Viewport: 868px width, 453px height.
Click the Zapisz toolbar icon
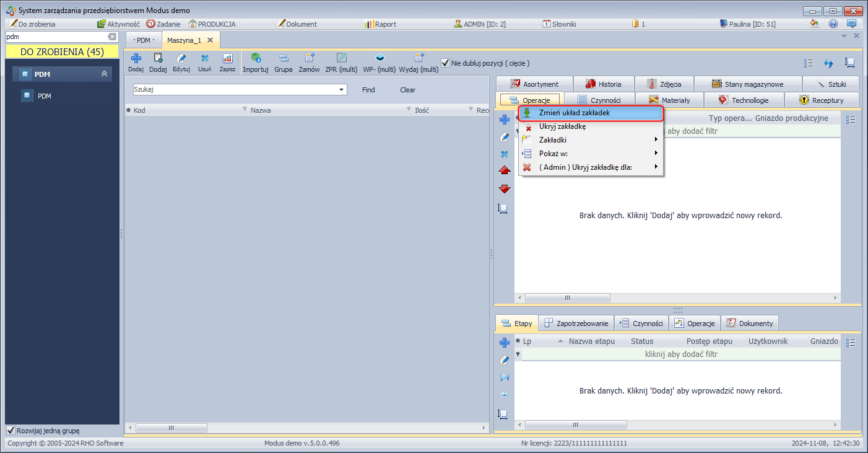[227, 59]
